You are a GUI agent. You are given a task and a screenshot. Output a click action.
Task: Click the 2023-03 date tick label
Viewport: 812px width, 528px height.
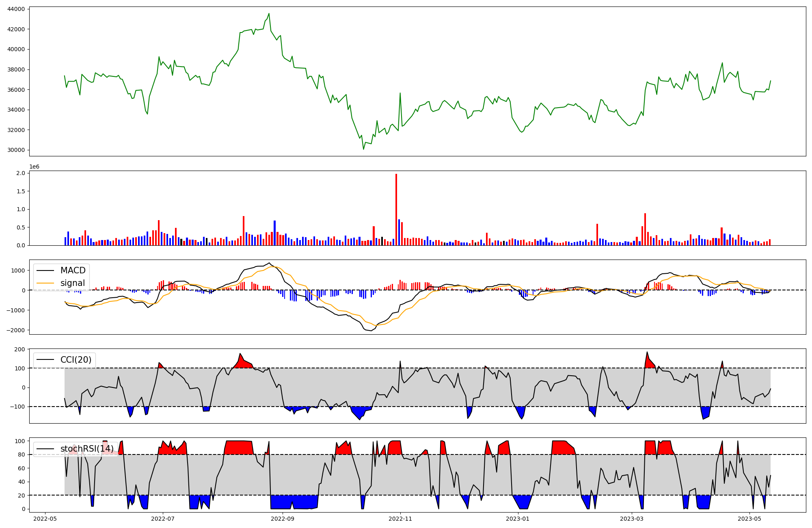(632, 519)
